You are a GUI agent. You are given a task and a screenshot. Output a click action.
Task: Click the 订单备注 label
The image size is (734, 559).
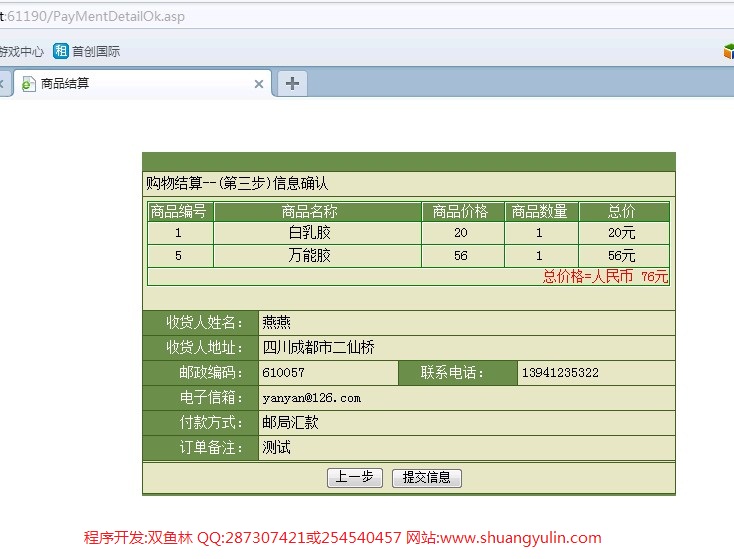[212, 448]
